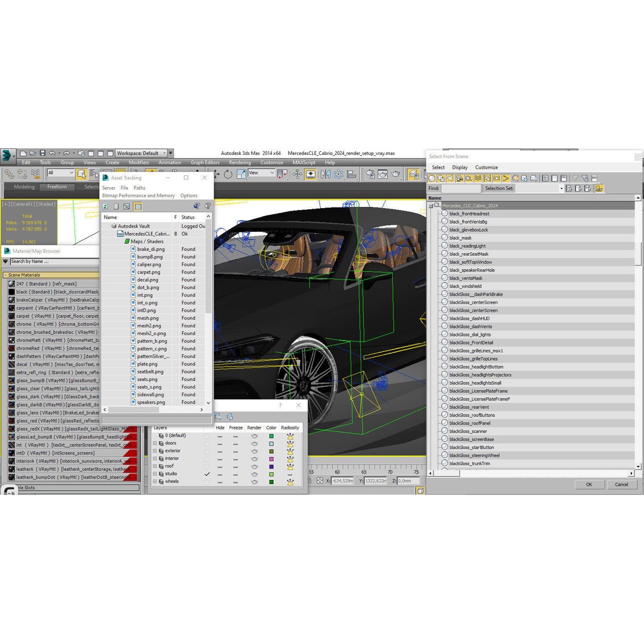
Task: Collapse Mercedes_CLE_Cabrio_2024 tree node
Action: pyautogui.click(x=431, y=206)
